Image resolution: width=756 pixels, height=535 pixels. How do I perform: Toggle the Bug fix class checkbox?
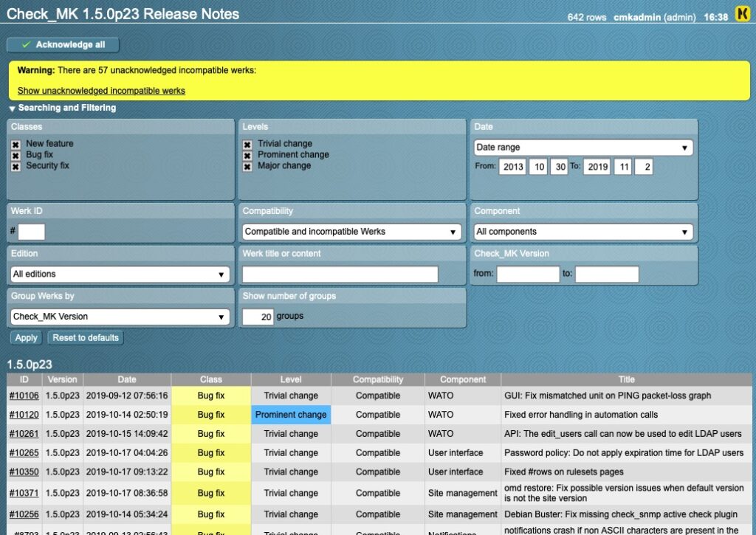click(16, 156)
